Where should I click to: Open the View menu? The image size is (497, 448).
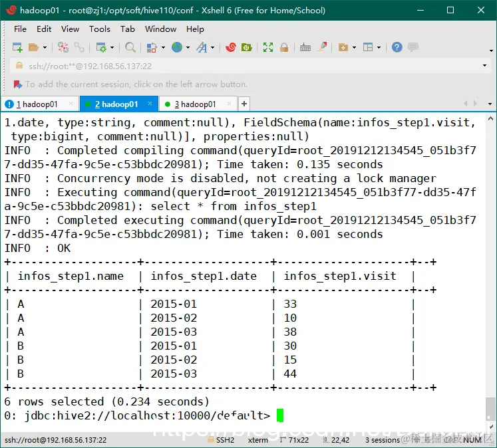point(70,29)
